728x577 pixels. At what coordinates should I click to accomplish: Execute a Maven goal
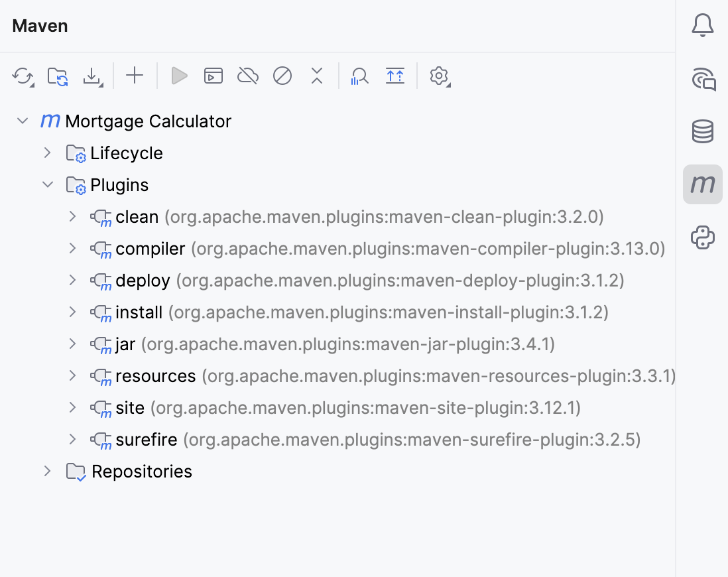(x=213, y=76)
